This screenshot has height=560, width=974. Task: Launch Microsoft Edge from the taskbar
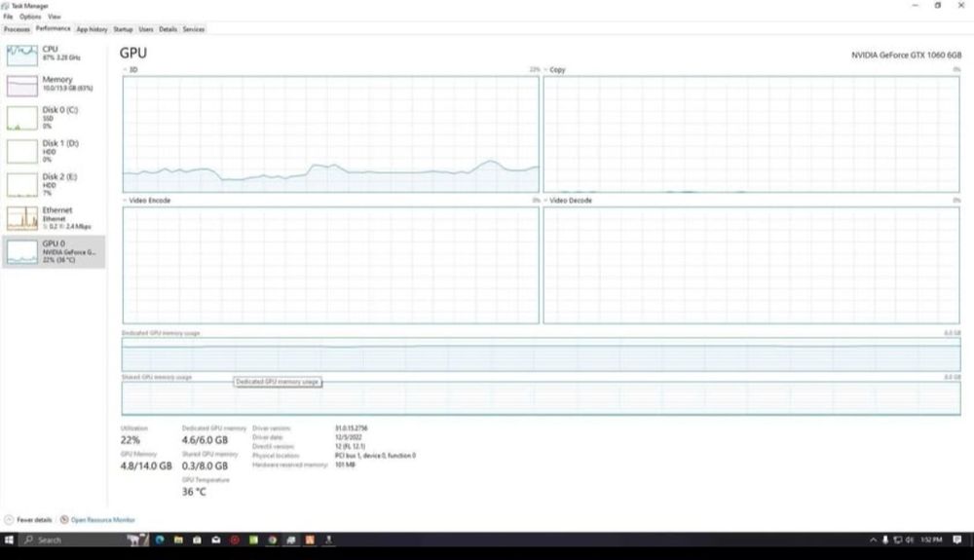pos(160,540)
